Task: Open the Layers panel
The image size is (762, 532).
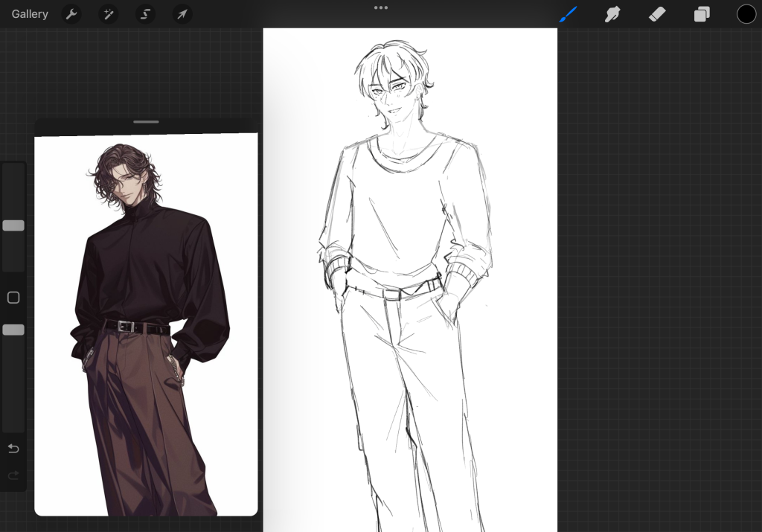Action: coord(702,14)
